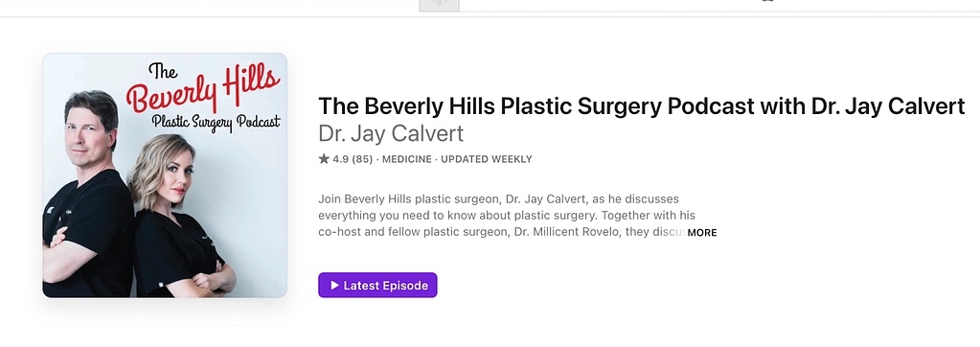Image resolution: width=980 pixels, height=347 pixels.
Task: Click the podcast cover artwork
Action: 165,175
